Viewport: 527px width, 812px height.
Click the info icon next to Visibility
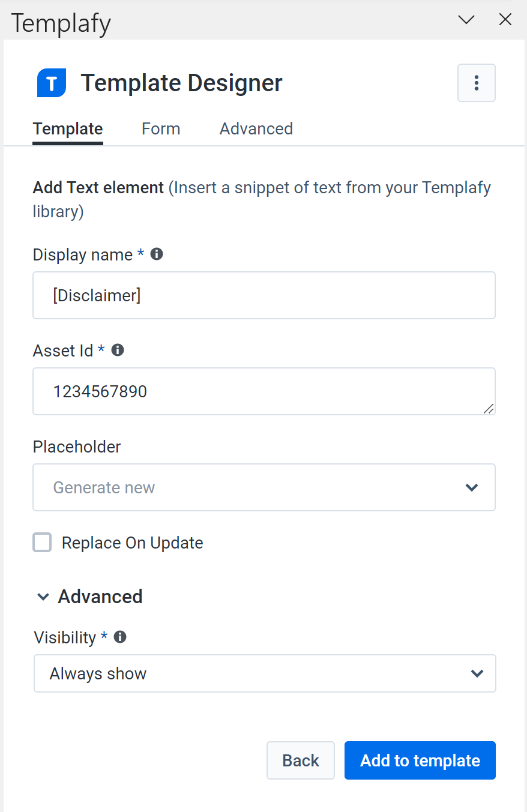119,636
